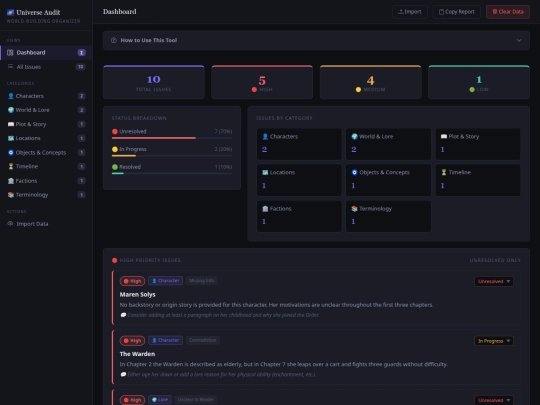Open Factions category in sidebar

click(x=46, y=180)
